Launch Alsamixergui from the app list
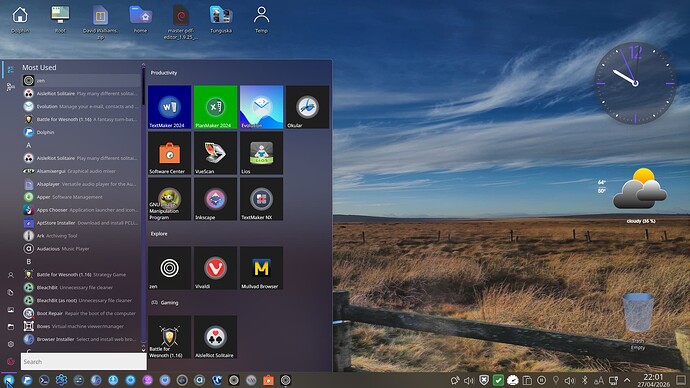 point(81,171)
